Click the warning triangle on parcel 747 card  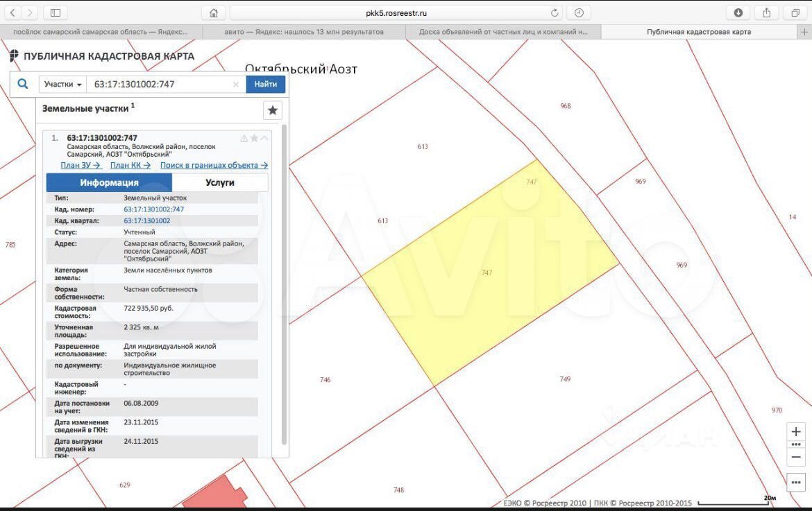pos(244,138)
